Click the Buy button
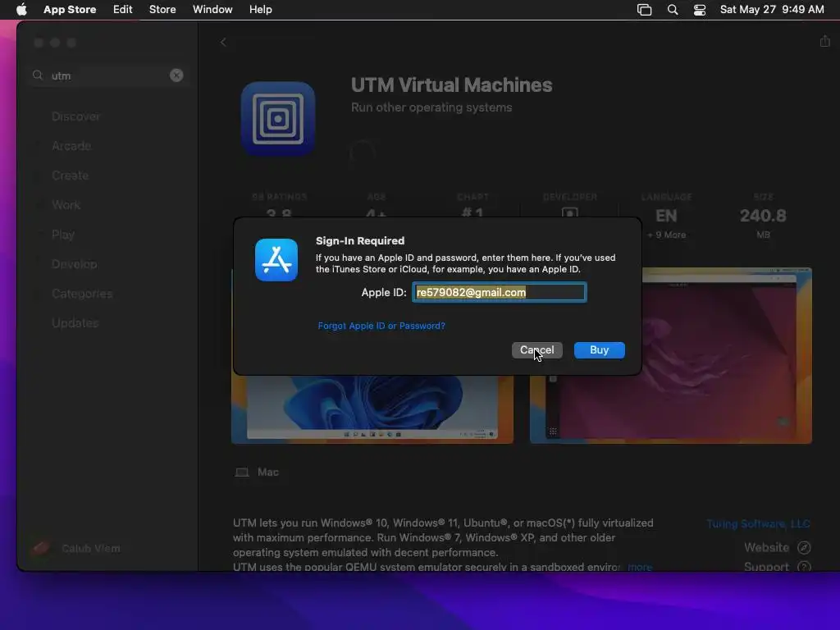The image size is (840, 630). [x=600, y=350]
